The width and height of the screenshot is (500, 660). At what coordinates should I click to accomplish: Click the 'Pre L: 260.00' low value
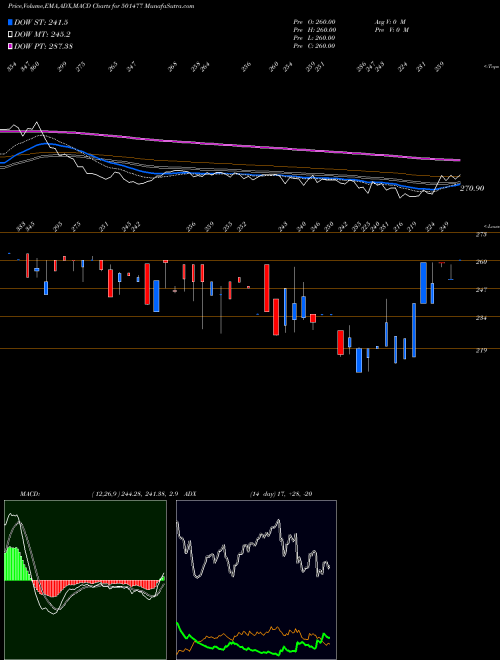point(314,38)
